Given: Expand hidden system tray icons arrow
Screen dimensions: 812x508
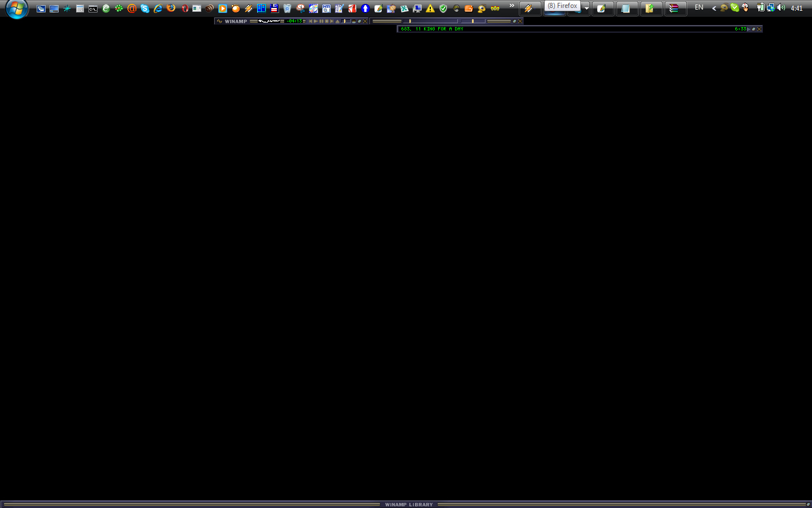Looking at the screenshot, I should click(714, 8).
